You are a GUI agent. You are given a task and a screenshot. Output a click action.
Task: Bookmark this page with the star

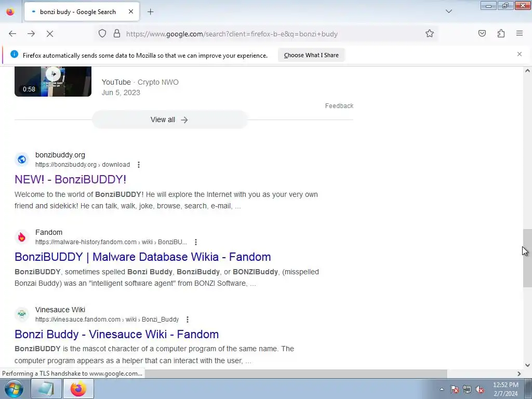point(430,33)
